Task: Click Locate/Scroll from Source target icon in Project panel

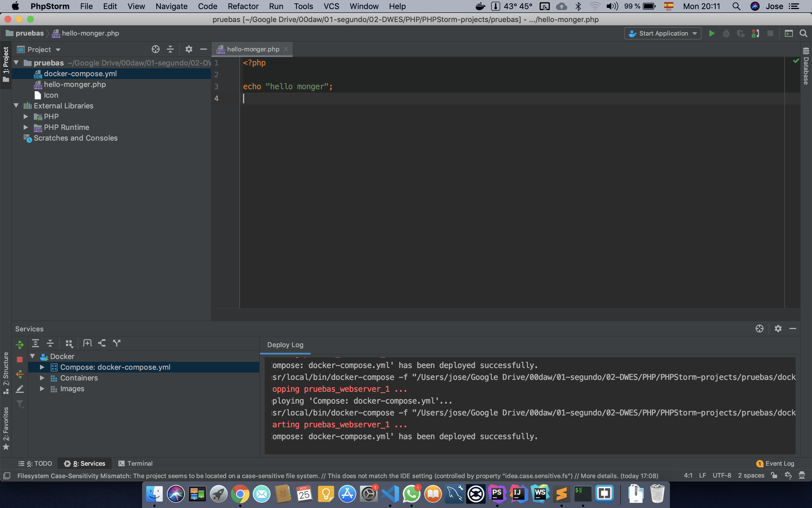Action: coord(155,49)
